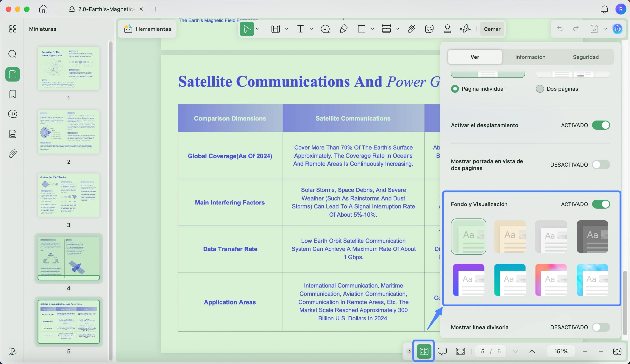Switch to the Información tab
Viewport: 630px width, 364px height.
point(530,57)
